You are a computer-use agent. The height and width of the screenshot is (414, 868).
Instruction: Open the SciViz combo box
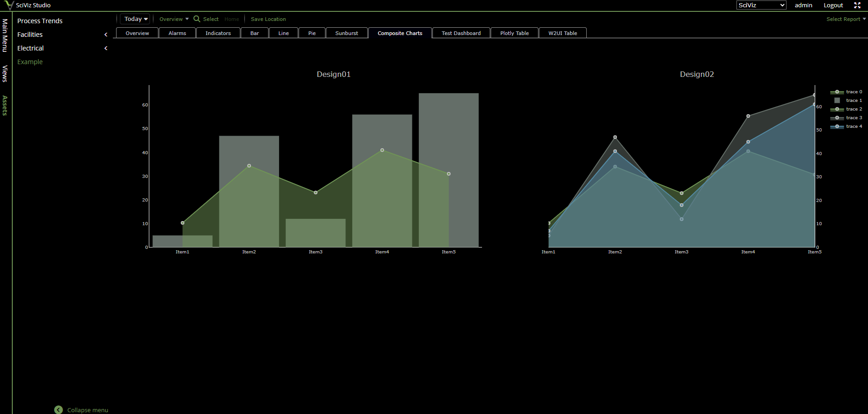761,5
